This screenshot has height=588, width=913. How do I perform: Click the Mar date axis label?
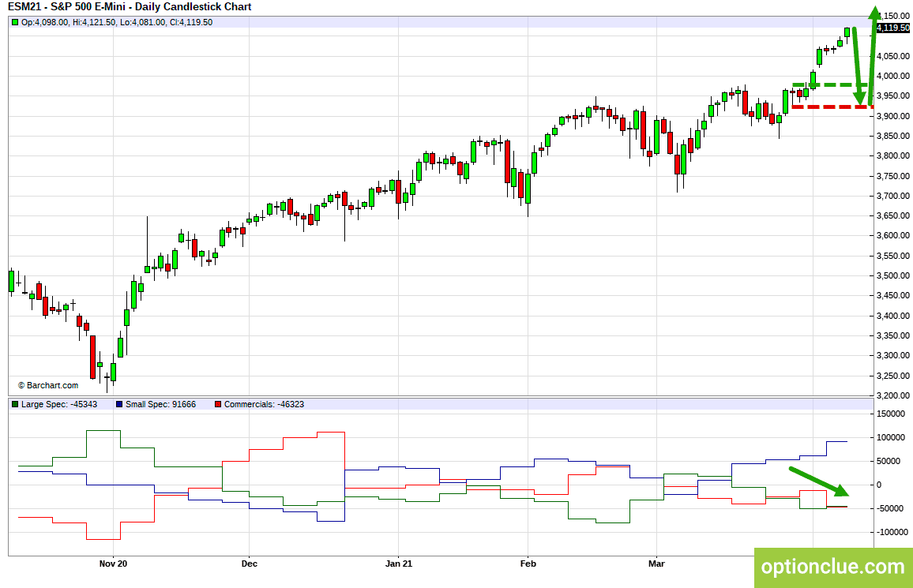coord(656,564)
